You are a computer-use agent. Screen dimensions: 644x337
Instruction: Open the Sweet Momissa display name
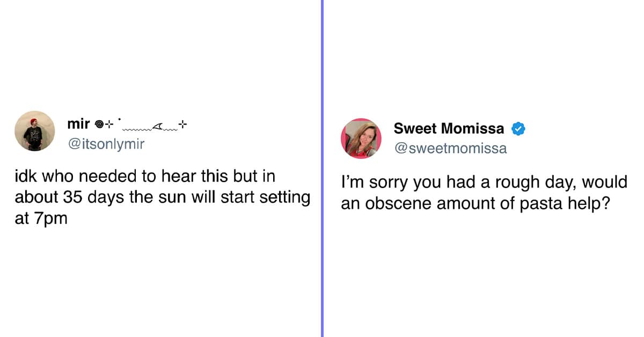(449, 129)
